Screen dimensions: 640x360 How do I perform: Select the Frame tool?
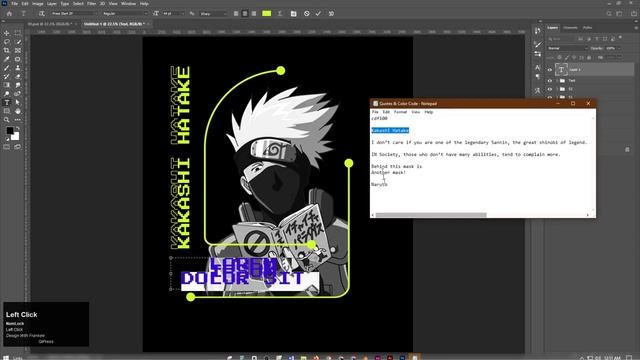(x=18, y=50)
